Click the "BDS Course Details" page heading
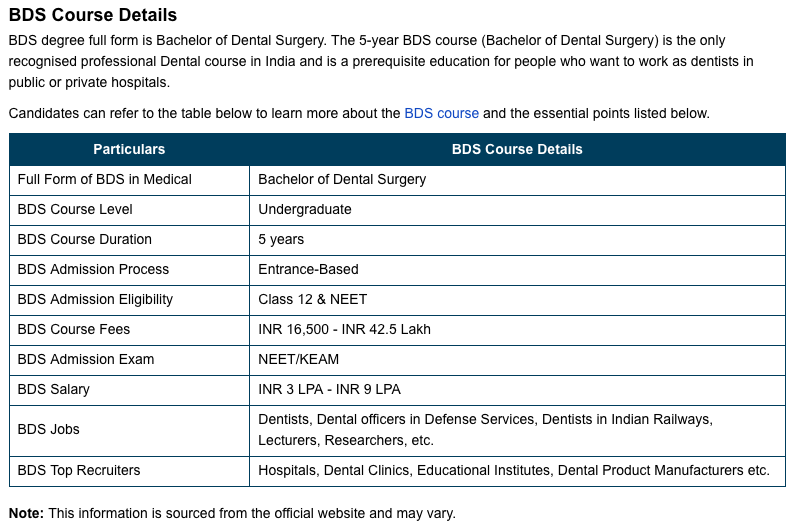 point(93,15)
